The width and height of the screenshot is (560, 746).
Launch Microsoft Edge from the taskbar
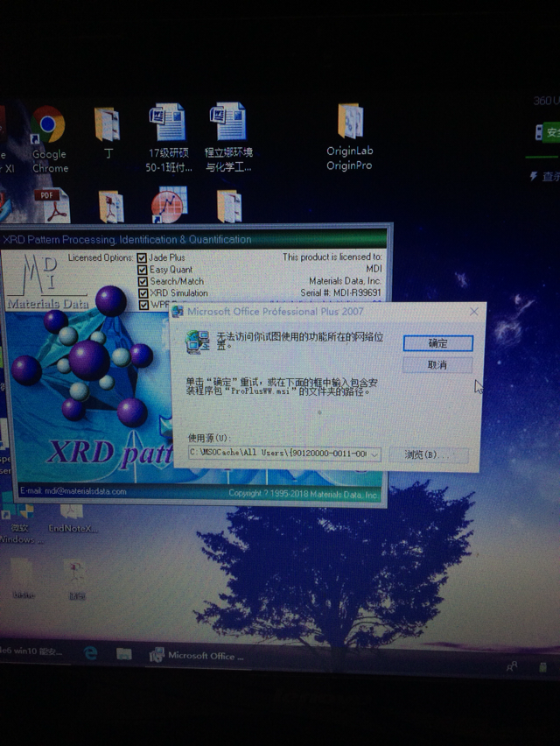[90, 653]
